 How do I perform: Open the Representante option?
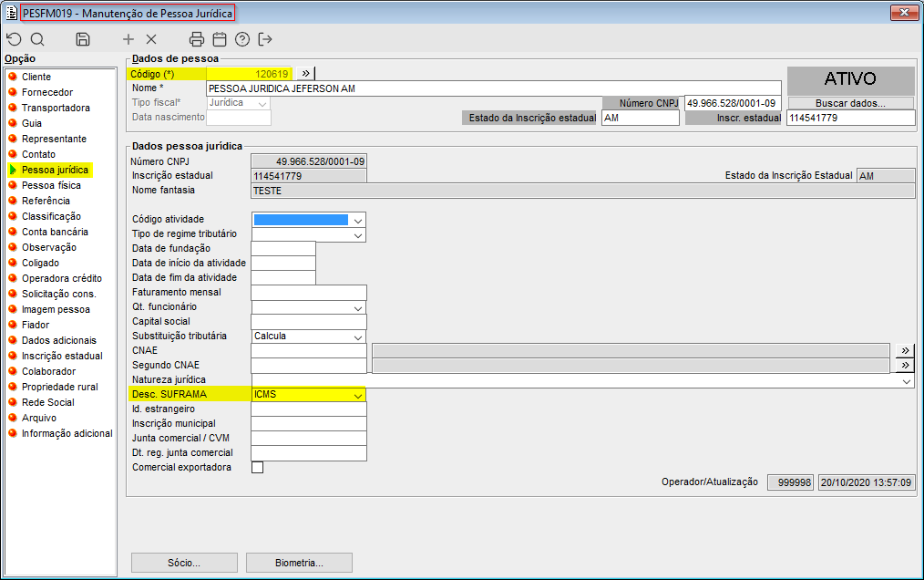point(54,139)
